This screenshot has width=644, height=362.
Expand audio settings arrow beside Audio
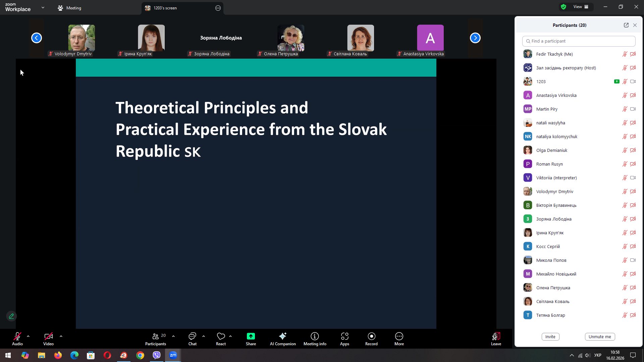[x=28, y=336]
